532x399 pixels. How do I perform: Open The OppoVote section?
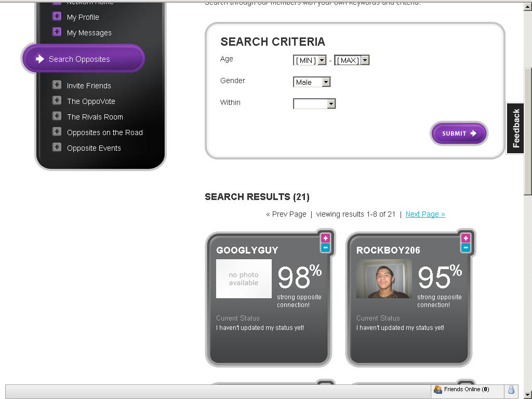pyautogui.click(x=91, y=101)
